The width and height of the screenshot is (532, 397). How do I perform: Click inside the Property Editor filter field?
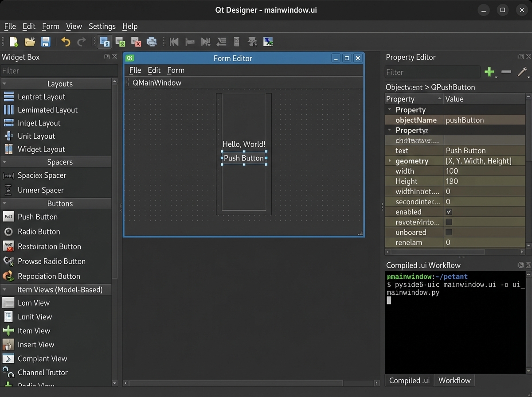pyautogui.click(x=432, y=72)
